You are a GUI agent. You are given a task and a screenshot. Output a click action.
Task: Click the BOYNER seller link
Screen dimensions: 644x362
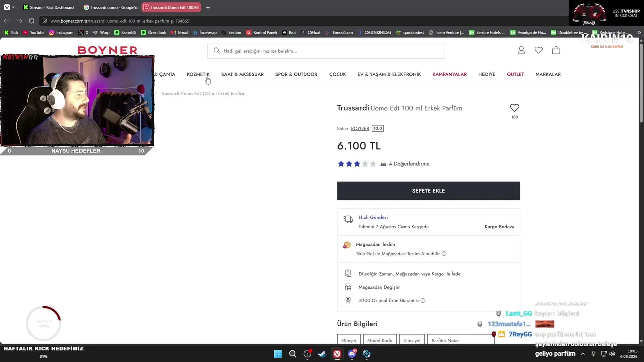(x=360, y=129)
